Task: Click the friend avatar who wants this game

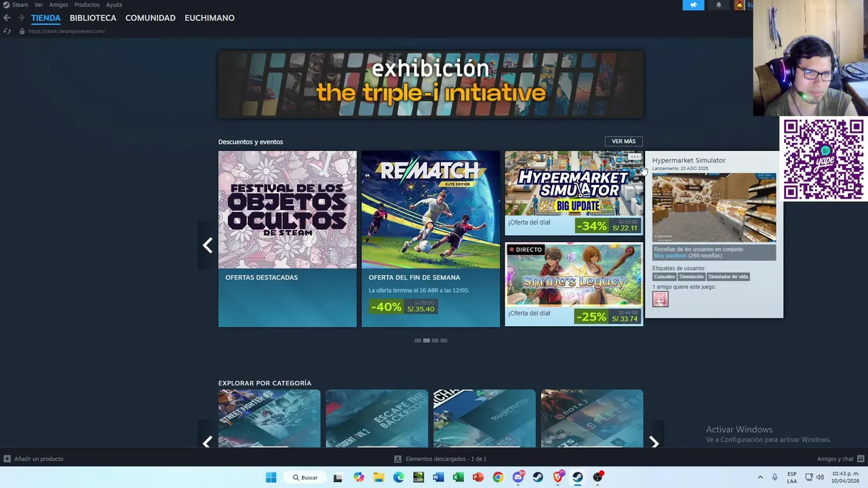Action: 660,299
